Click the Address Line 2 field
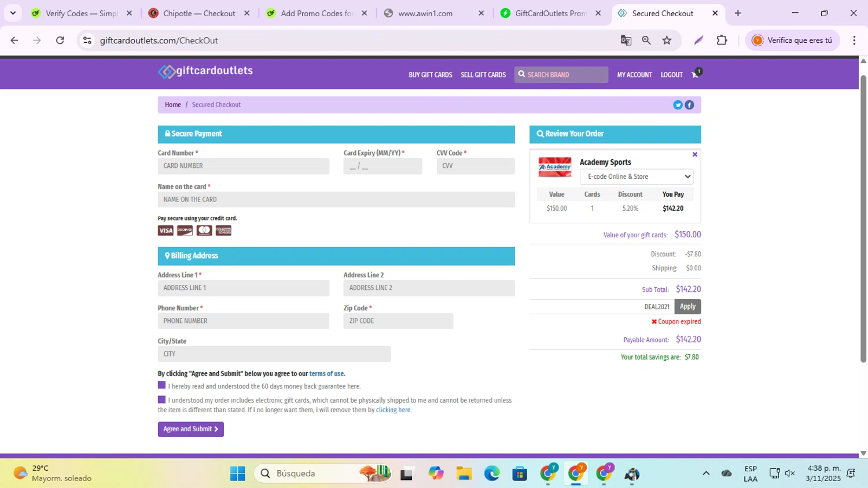Screen dimensions: 868x488 click(429, 288)
